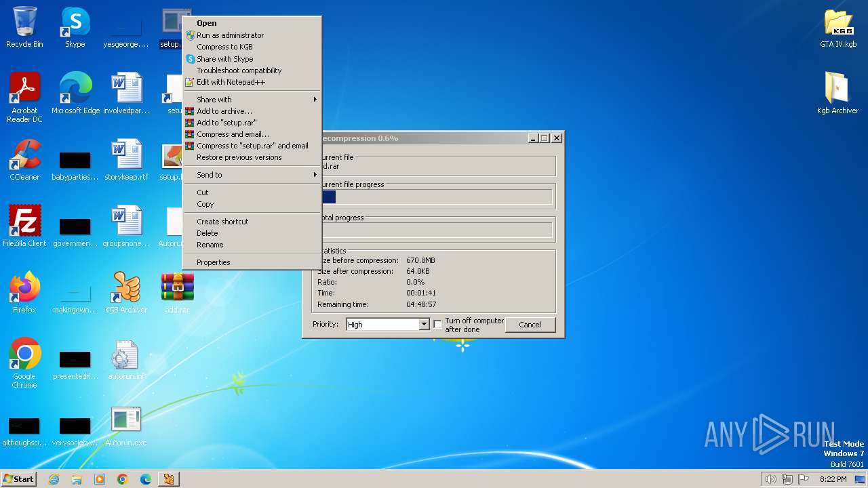Choose Compress and email...
Viewport: 868px width, 488px height.
coord(252,134)
